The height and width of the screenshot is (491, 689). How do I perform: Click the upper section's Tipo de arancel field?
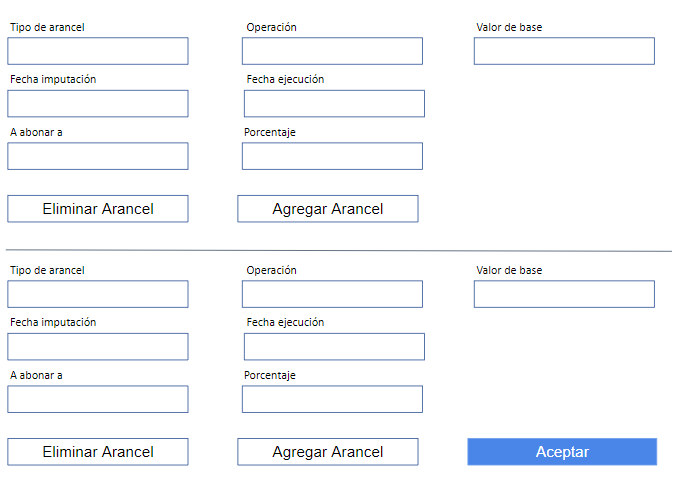pos(98,51)
